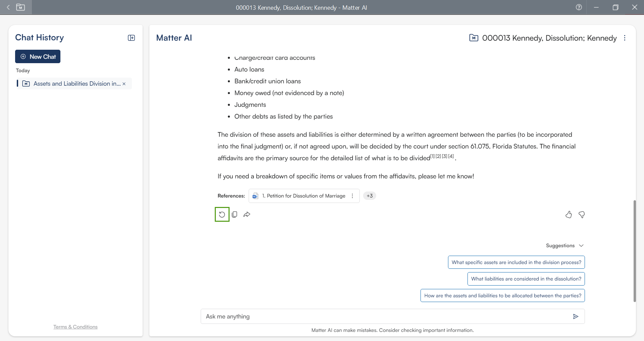Click the back arrow in title bar
644x341 pixels.
click(8, 7)
